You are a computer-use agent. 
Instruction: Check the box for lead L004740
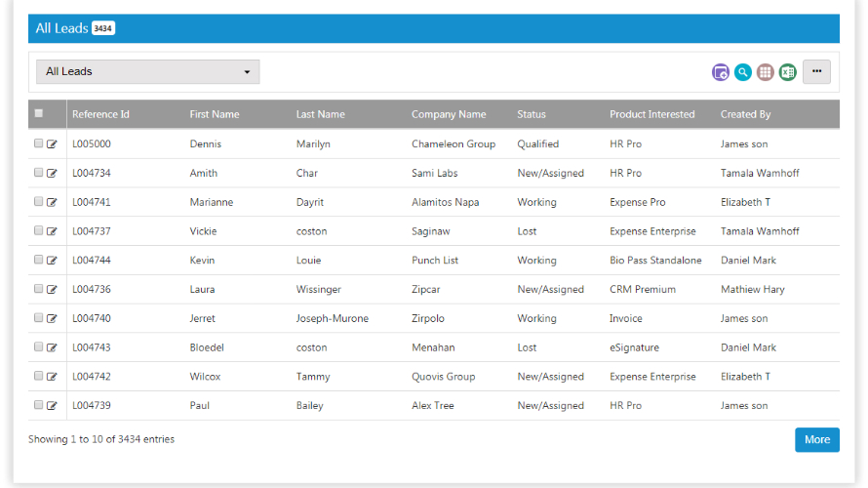point(38,318)
